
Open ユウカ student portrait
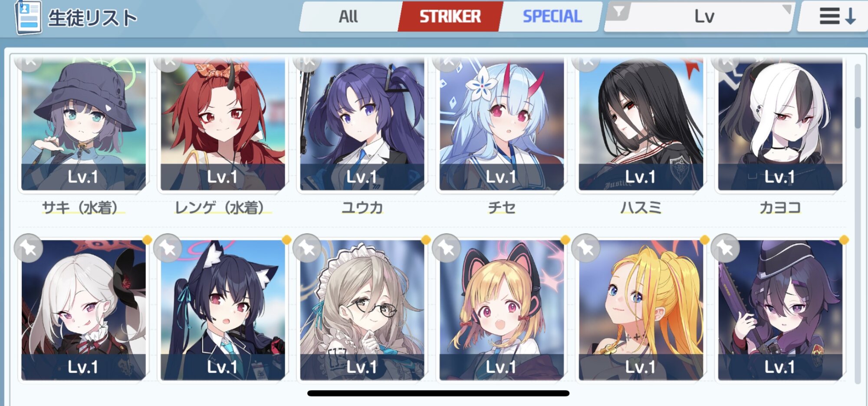[x=362, y=124]
